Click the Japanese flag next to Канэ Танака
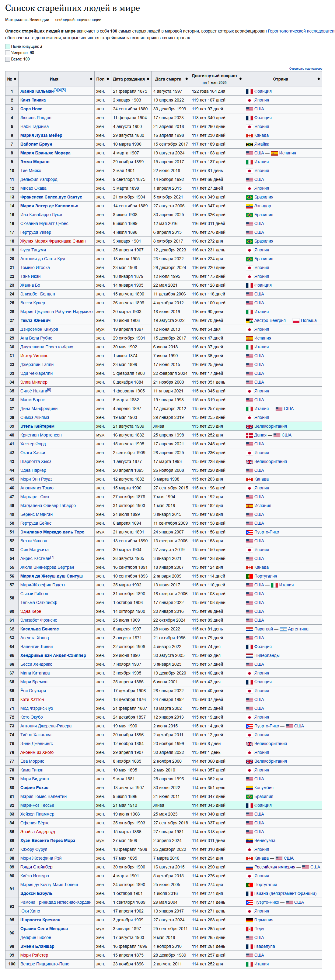The width and height of the screenshot is (335, 980). 249,100
